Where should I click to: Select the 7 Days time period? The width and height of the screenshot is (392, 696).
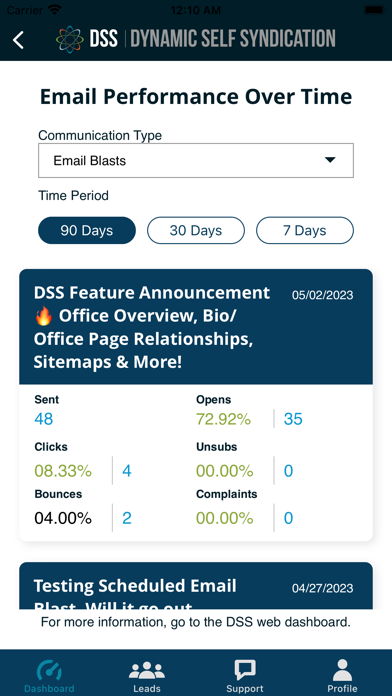pyautogui.click(x=305, y=230)
